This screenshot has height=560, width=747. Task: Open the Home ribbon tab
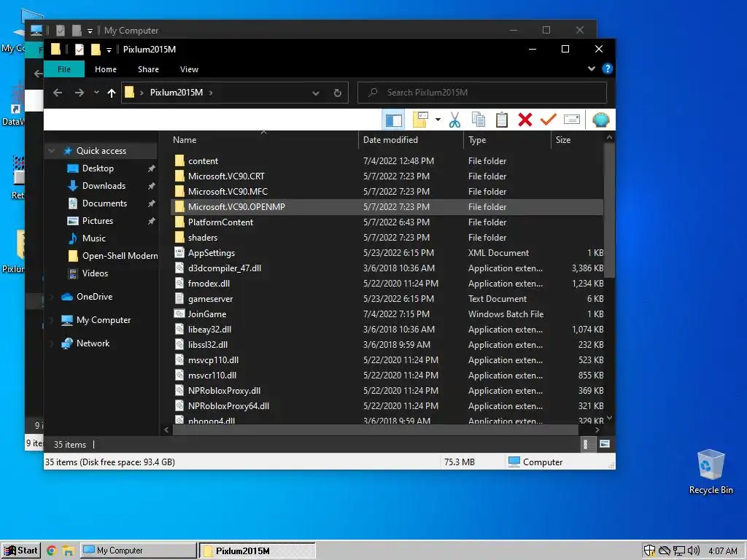coord(106,69)
